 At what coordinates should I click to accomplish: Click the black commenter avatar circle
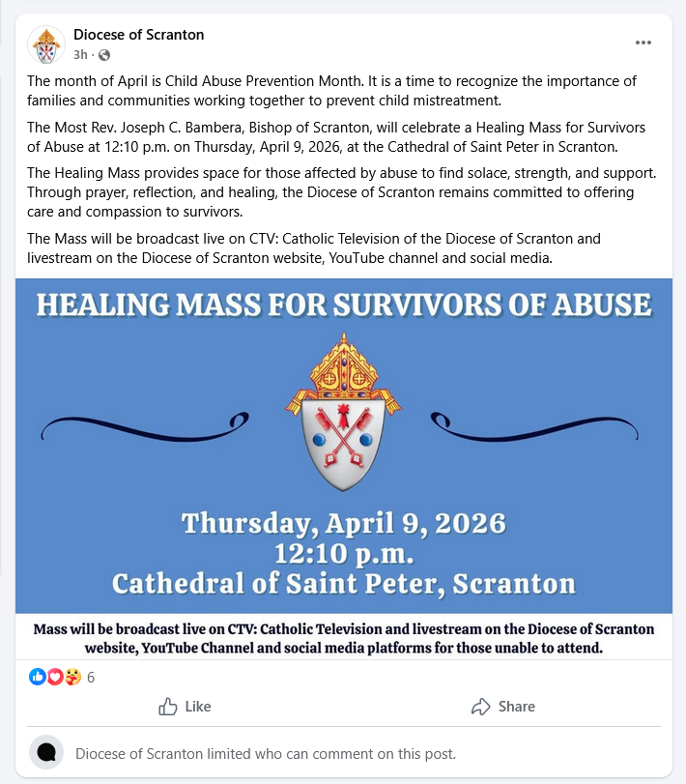pyautogui.click(x=45, y=752)
